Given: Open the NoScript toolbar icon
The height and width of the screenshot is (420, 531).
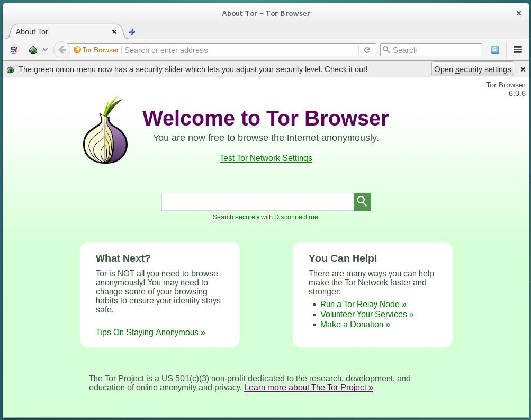Looking at the screenshot, I should click(x=14, y=50).
